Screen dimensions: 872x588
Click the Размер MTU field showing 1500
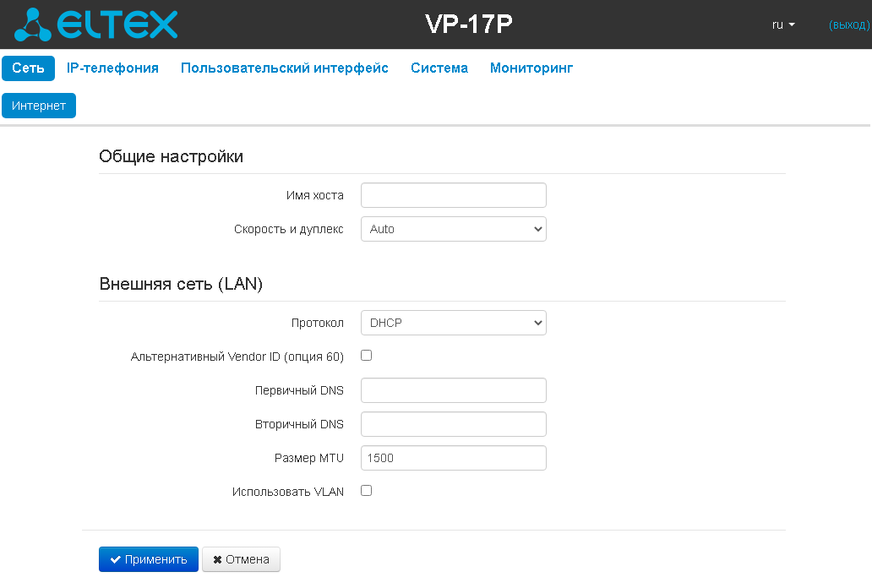[453, 458]
